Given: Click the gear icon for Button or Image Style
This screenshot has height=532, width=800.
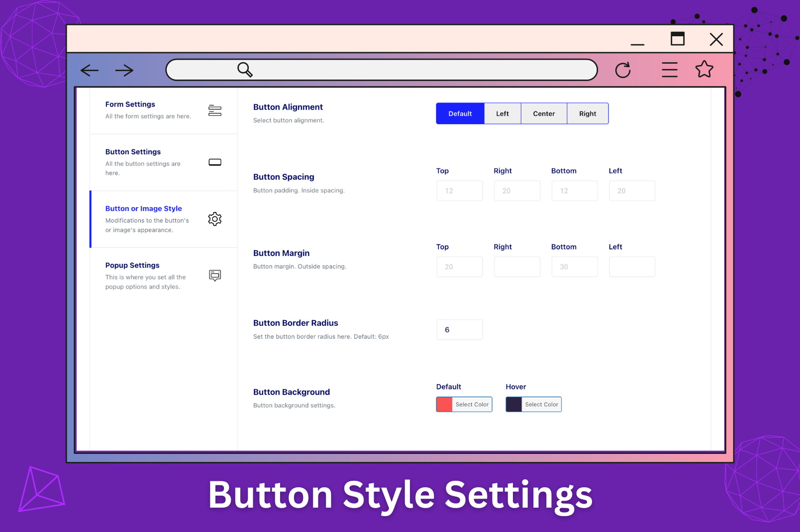Looking at the screenshot, I should pyautogui.click(x=215, y=219).
